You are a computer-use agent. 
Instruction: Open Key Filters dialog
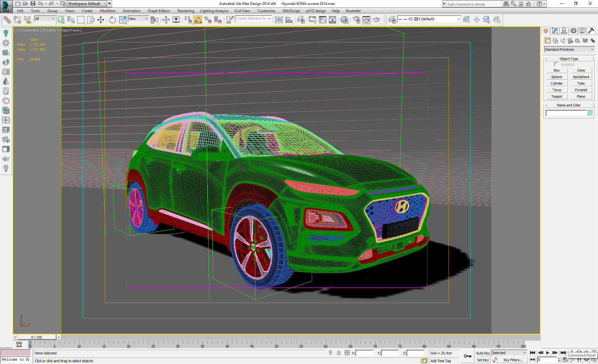coord(513,360)
